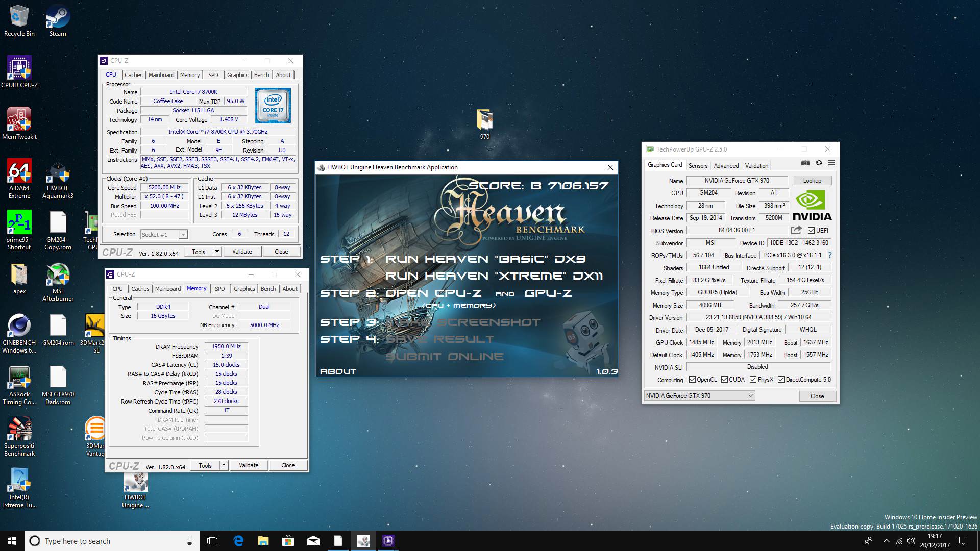Open Validation tab in GPU-Z
Screen dimensions: 980x551
click(x=756, y=166)
